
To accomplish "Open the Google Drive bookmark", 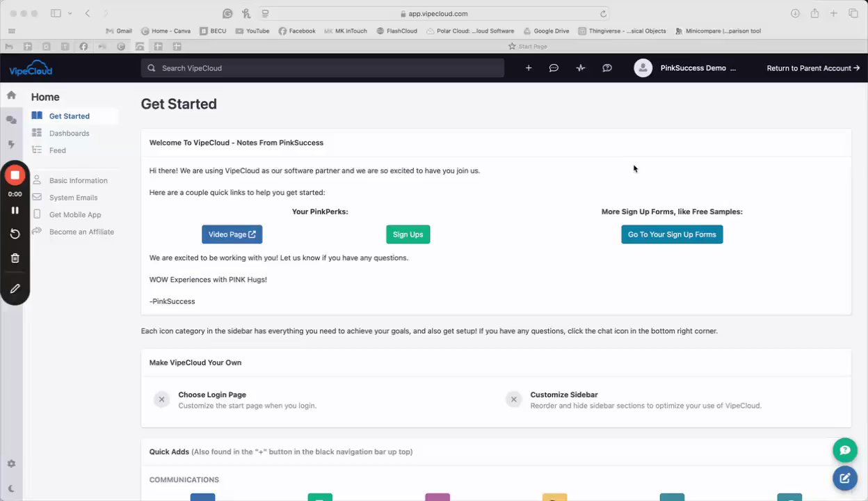I will pyautogui.click(x=546, y=31).
